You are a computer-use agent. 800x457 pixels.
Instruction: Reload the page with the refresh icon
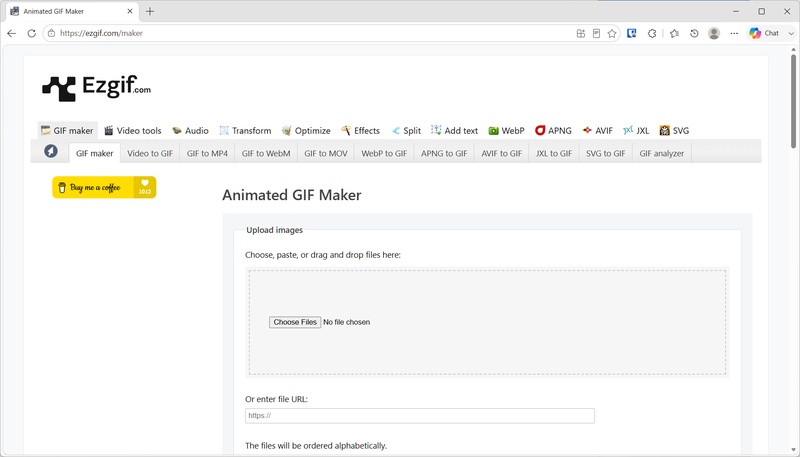(32, 33)
